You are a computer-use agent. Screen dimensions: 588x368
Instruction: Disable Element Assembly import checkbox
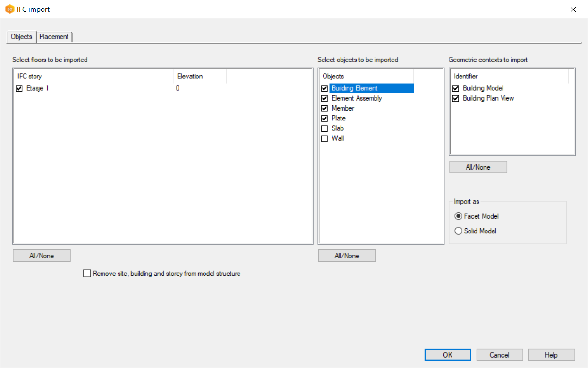coord(324,98)
